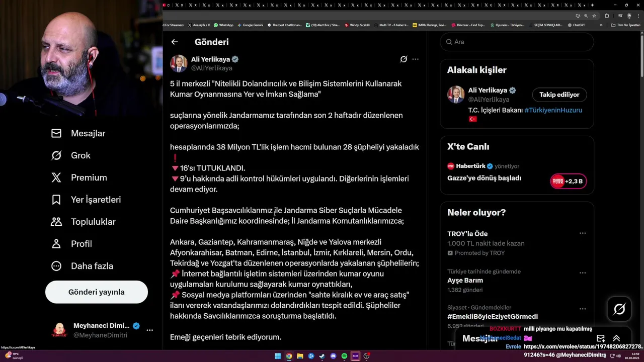This screenshot has width=644, height=362.
Task: Open Windows Start menu
Action: (278, 356)
